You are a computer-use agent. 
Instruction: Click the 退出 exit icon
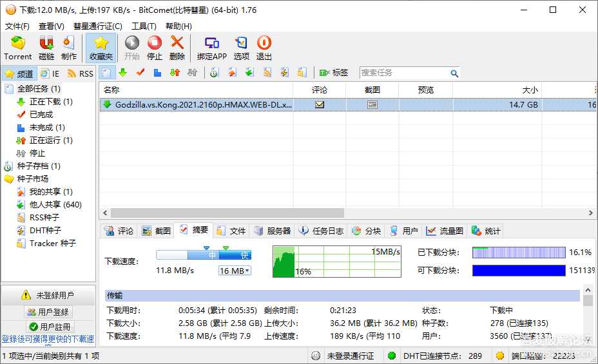pyautogui.click(x=264, y=48)
